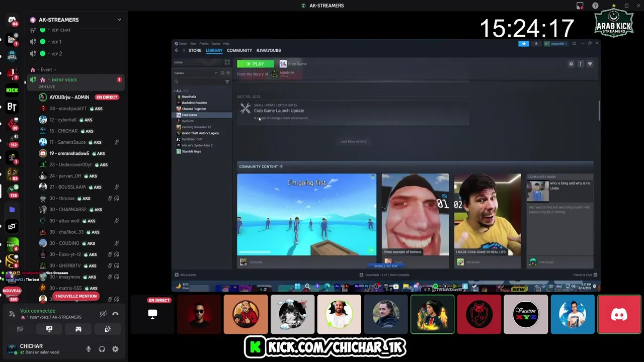644x362 pixels.
Task: Click the Steam Downloads status bar
Action: 385,275
